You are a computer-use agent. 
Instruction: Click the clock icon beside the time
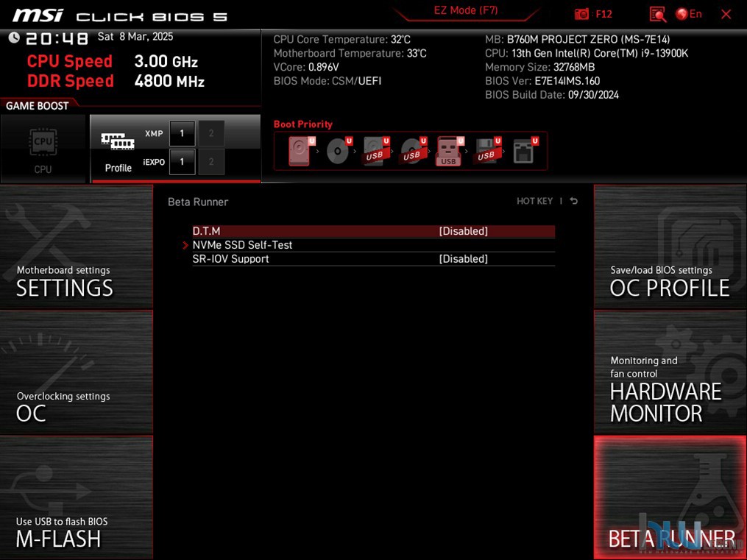pos(14,38)
